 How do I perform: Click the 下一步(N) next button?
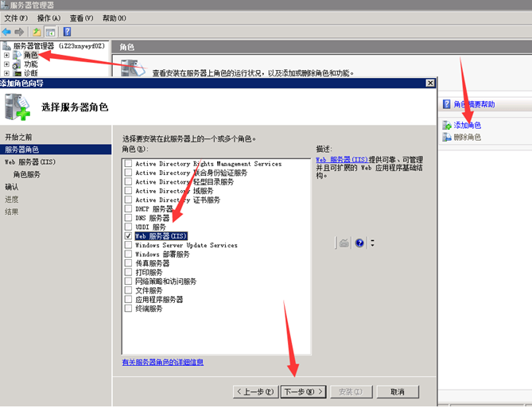pyautogui.click(x=303, y=391)
